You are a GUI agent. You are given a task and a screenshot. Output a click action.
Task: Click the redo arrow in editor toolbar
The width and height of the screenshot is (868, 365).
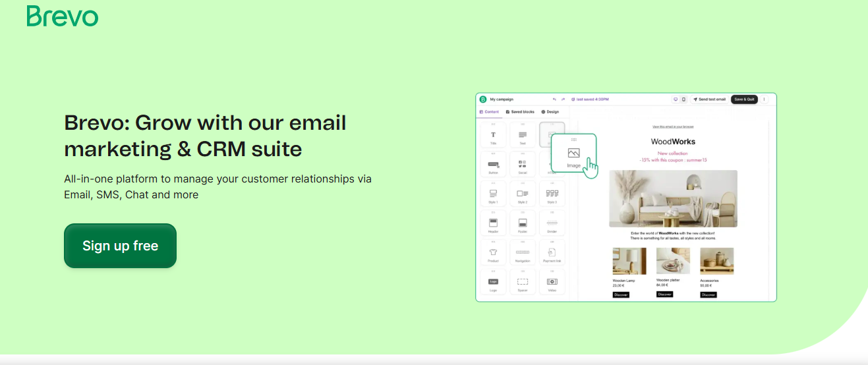(x=563, y=99)
